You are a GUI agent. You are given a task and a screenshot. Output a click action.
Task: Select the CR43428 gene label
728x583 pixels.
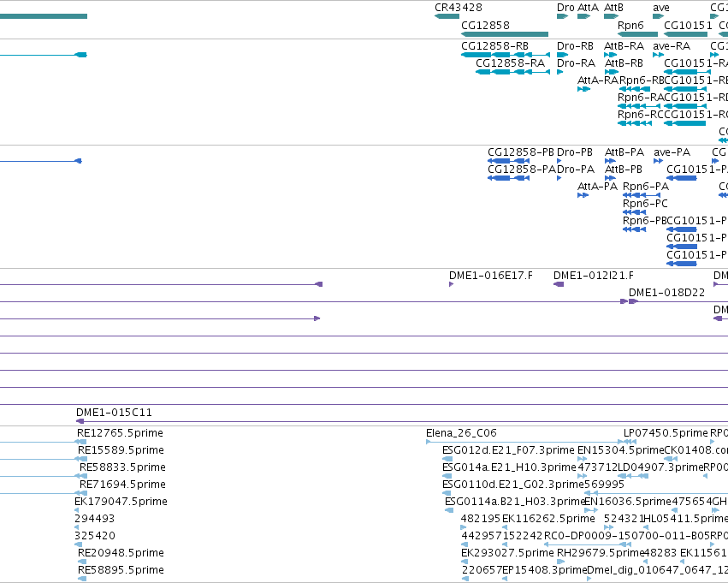pyautogui.click(x=459, y=8)
